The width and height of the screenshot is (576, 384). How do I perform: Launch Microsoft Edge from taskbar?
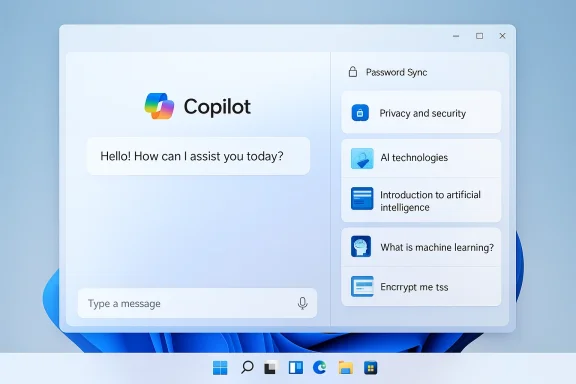[320, 367]
